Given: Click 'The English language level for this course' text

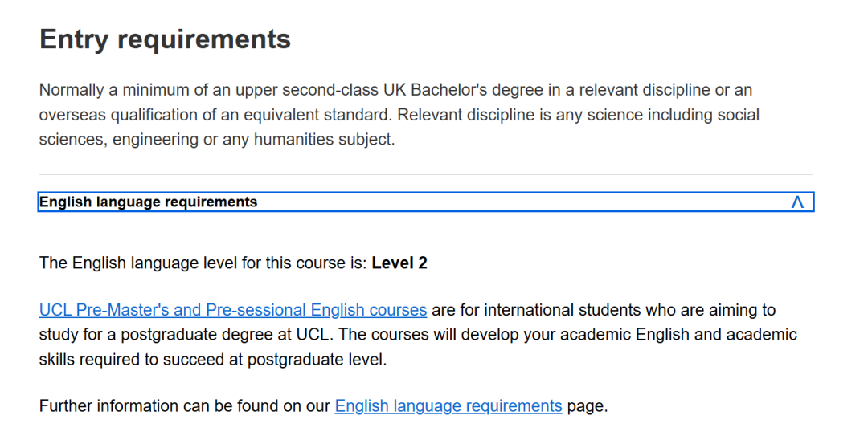Looking at the screenshot, I should (203, 263).
